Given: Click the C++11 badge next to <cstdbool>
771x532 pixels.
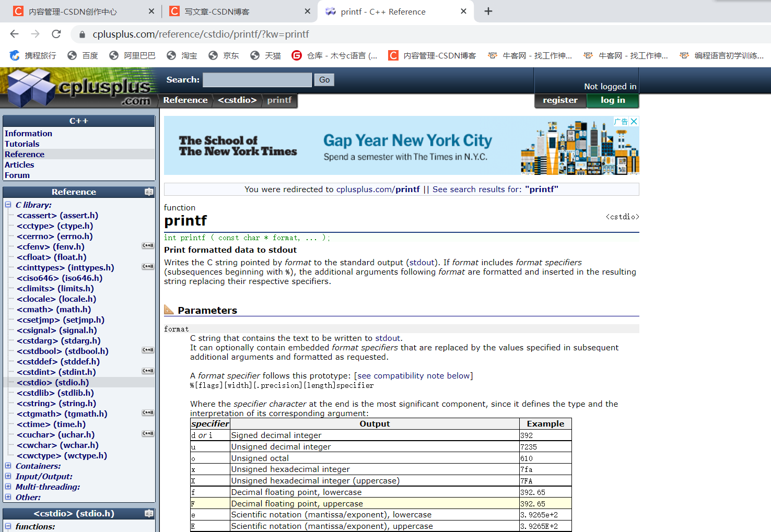Looking at the screenshot, I should 148,350.
